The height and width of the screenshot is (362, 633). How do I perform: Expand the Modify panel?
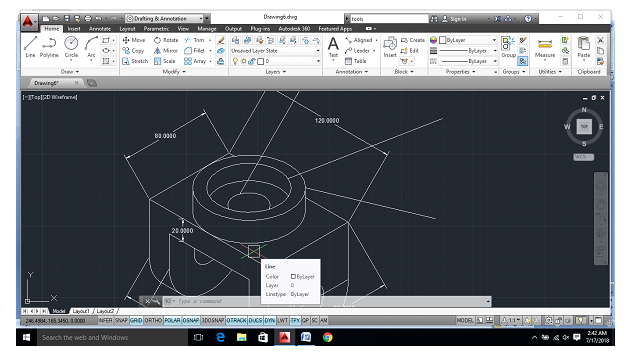pyautogui.click(x=174, y=72)
